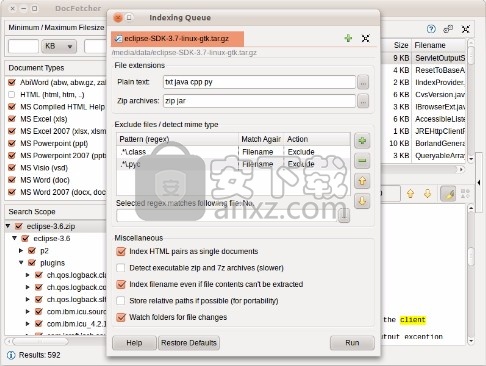The height and width of the screenshot is (366, 486).
Task: Uncheck MS Powerpoint (ppt) type
Action: point(12,143)
